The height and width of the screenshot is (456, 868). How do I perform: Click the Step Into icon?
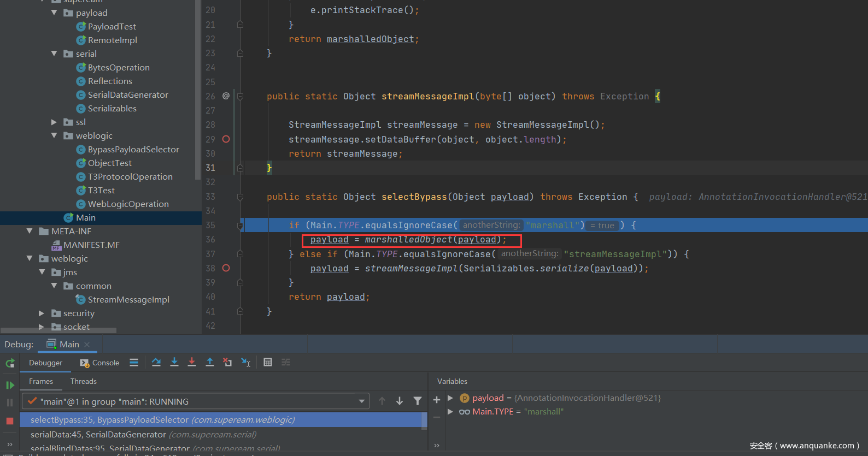tap(174, 363)
